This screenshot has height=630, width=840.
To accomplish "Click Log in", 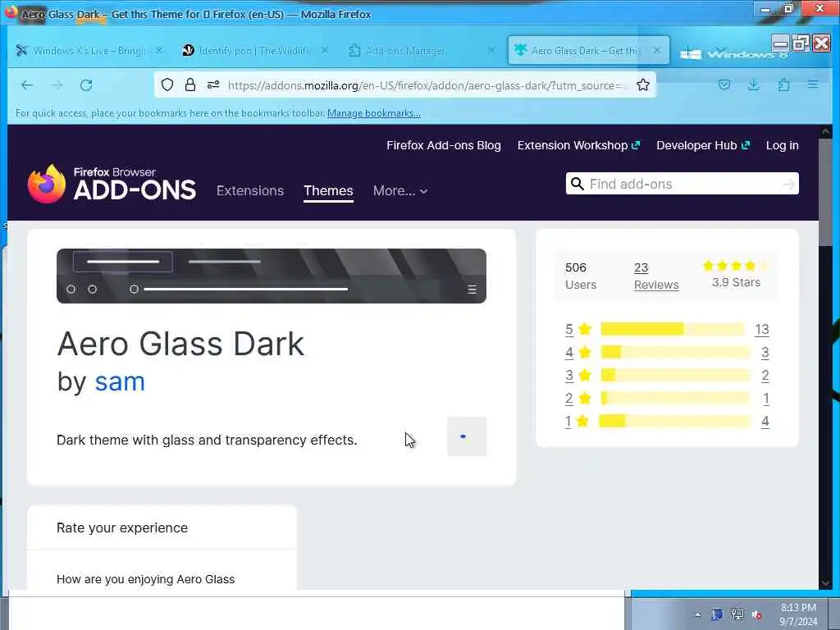I will click(782, 145).
